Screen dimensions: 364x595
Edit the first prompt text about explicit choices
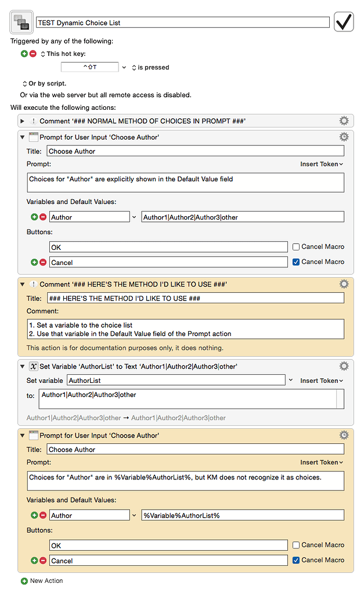[x=186, y=182]
